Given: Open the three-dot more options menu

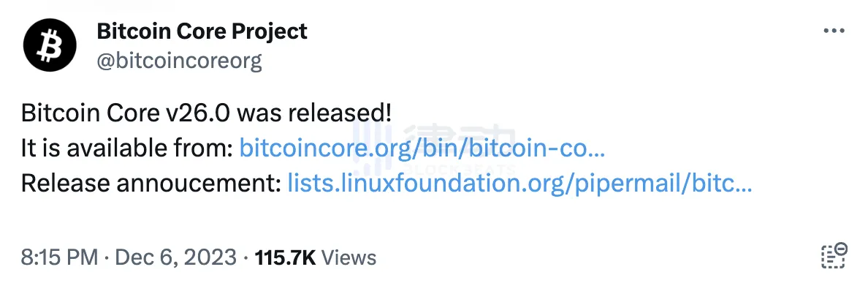Looking at the screenshot, I should [834, 31].
